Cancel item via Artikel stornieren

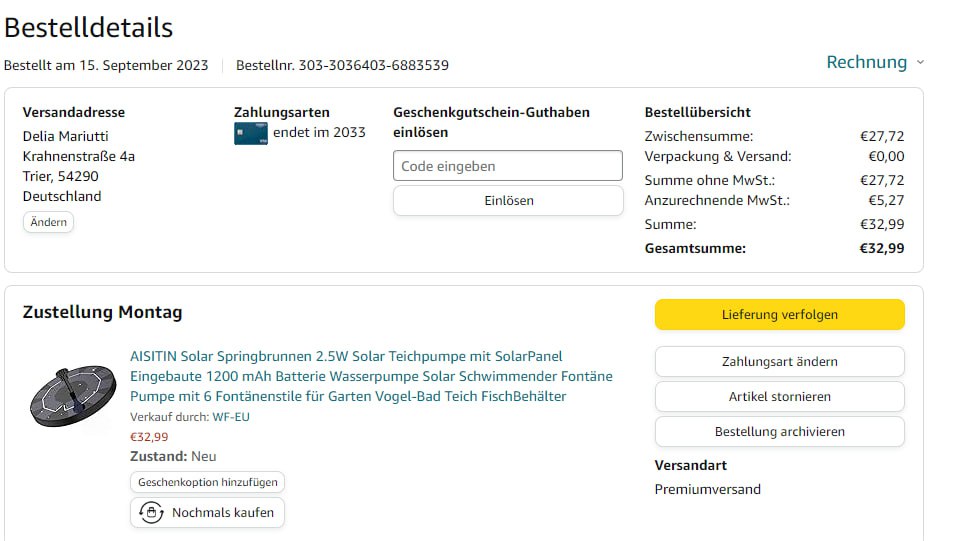[779, 396]
